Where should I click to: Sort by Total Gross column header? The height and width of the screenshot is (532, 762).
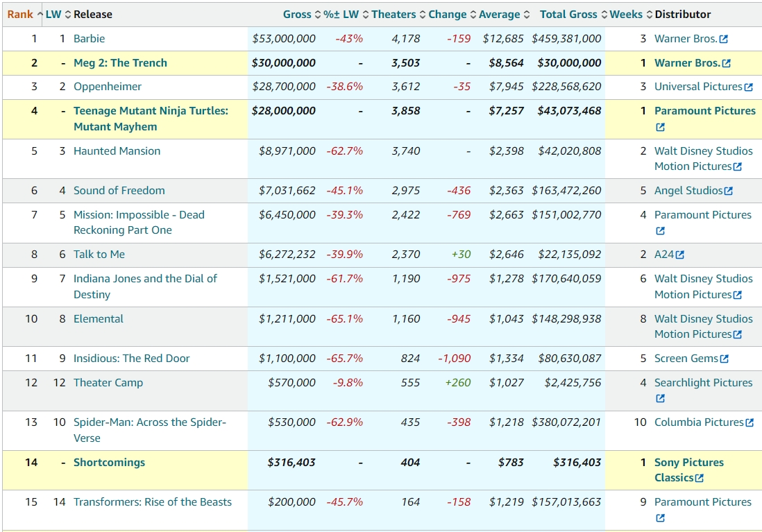(573, 15)
